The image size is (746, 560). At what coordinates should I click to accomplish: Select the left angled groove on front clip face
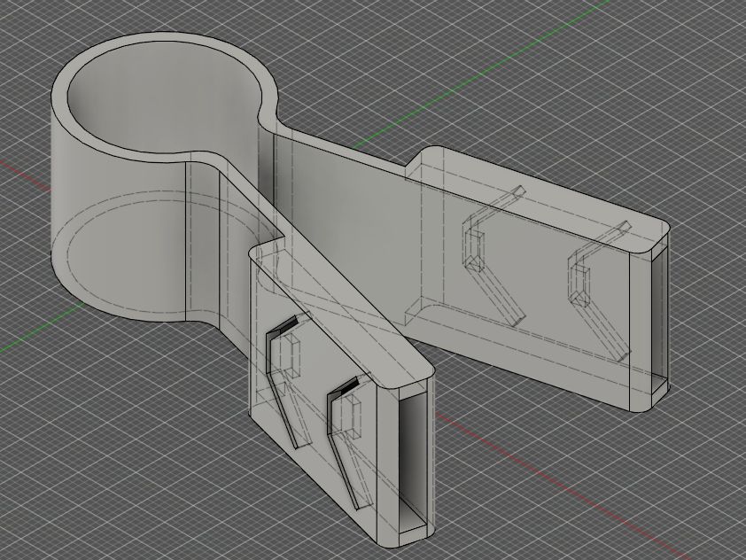284,381
